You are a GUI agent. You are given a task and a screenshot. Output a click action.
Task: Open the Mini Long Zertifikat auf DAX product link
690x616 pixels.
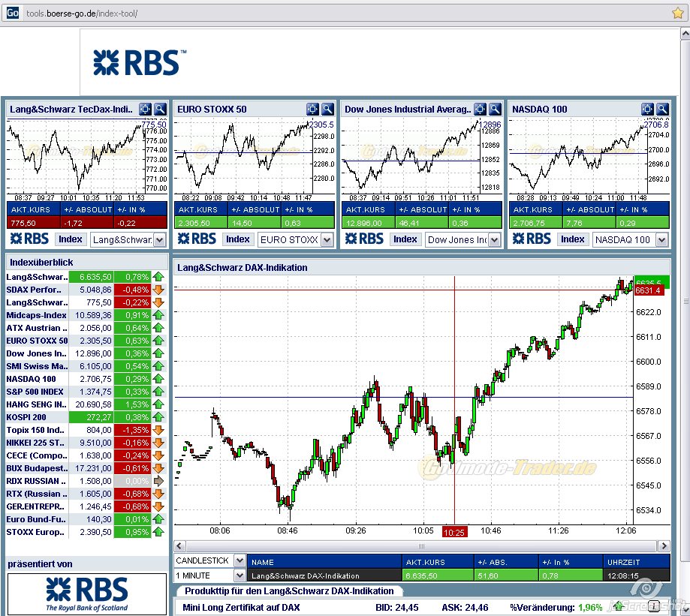[241, 608]
